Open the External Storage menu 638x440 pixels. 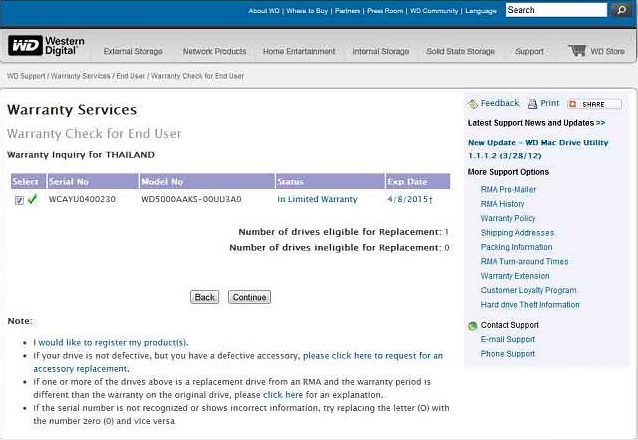(x=133, y=52)
